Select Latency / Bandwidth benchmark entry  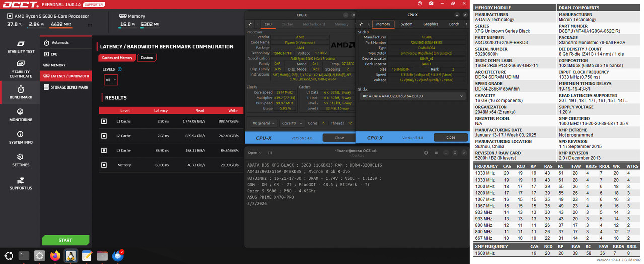tap(65, 76)
